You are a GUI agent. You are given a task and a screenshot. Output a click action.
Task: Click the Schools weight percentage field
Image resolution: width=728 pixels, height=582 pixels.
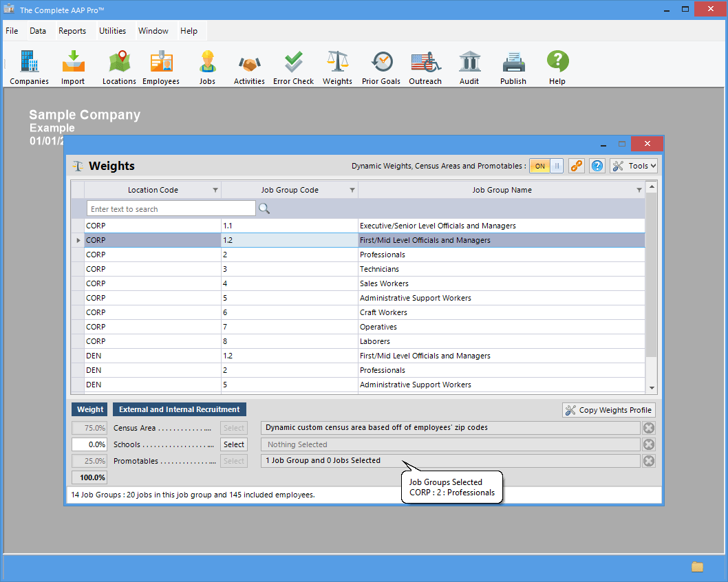(x=89, y=444)
